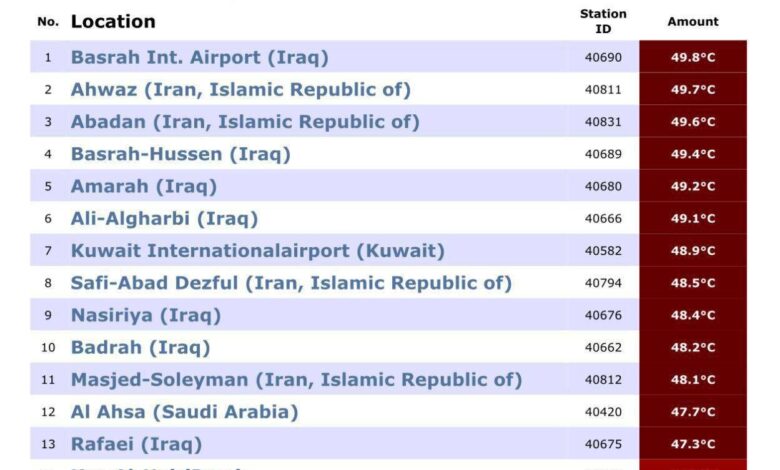Image resolution: width=780 pixels, height=470 pixels.
Task: Click the Nasiriya (Iraq) link
Action: [146, 315]
